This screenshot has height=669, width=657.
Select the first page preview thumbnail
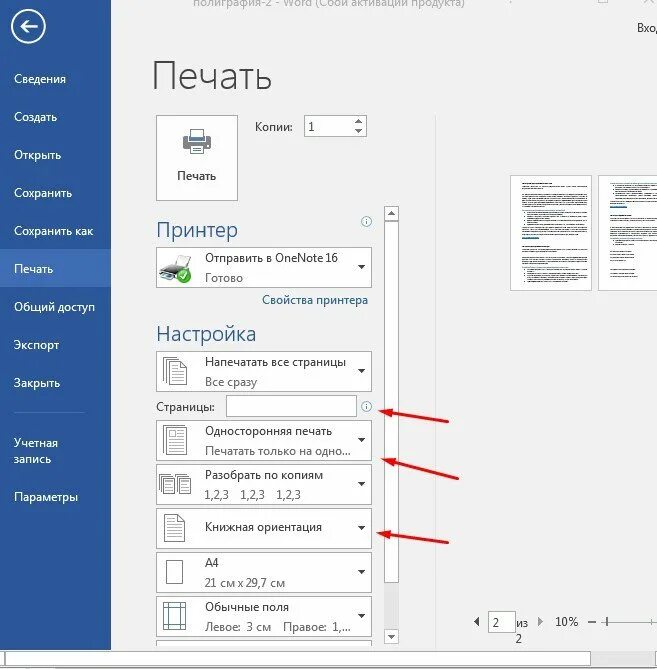pyautogui.click(x=551, y=233)
